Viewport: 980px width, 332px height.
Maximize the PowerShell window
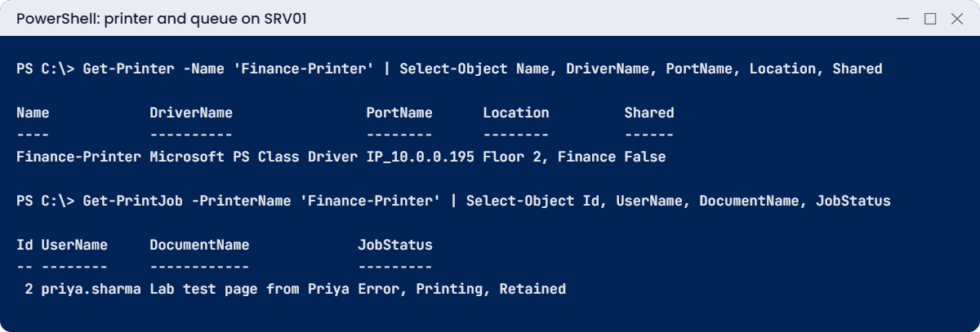tap(930, 19)
